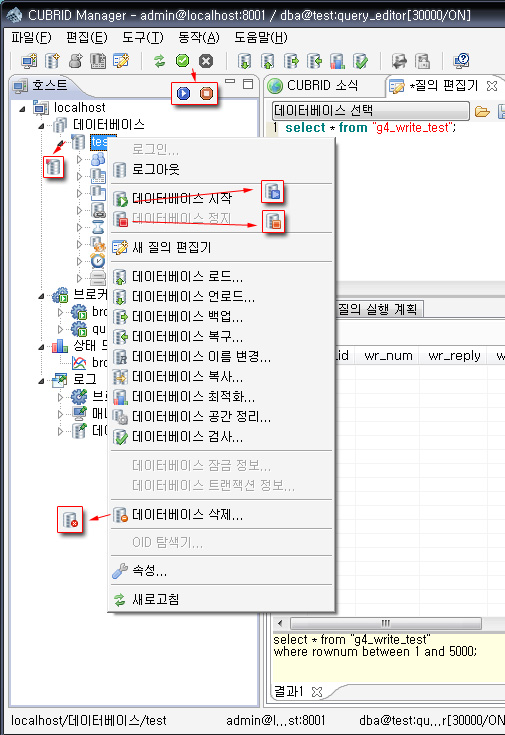Collapse the 상태 tree node
505x735 pixels.
41,347
